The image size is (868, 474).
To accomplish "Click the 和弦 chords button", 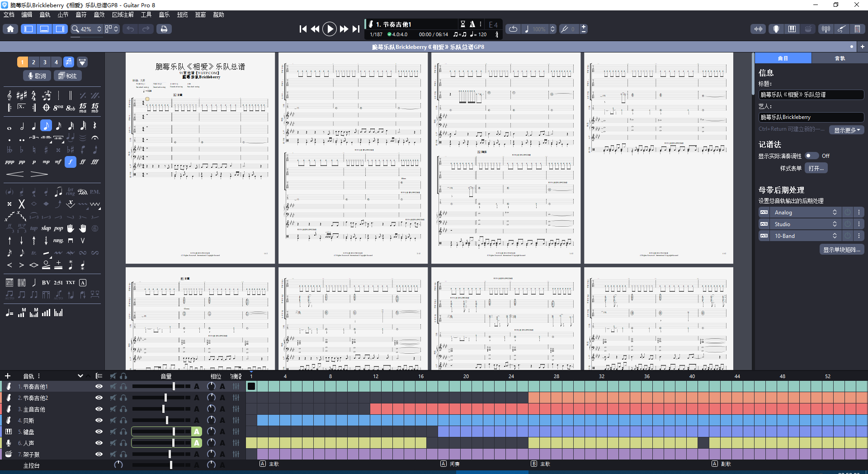I will (68, 76).
